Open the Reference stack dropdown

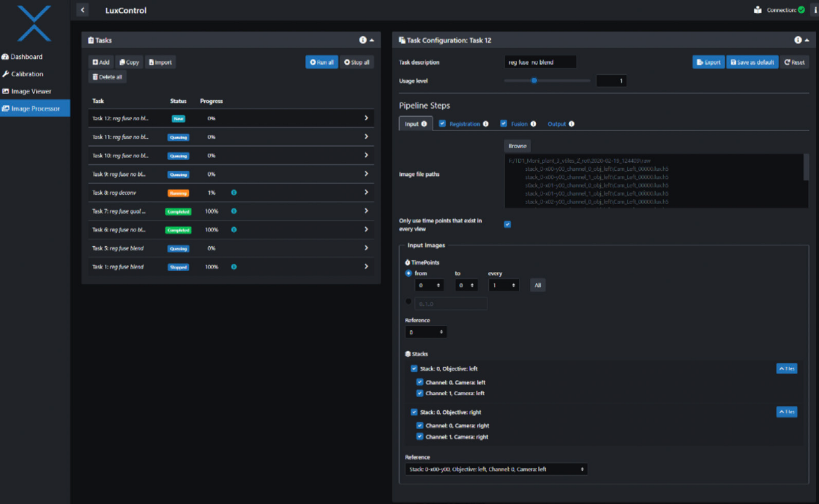(x=496, y=469)
